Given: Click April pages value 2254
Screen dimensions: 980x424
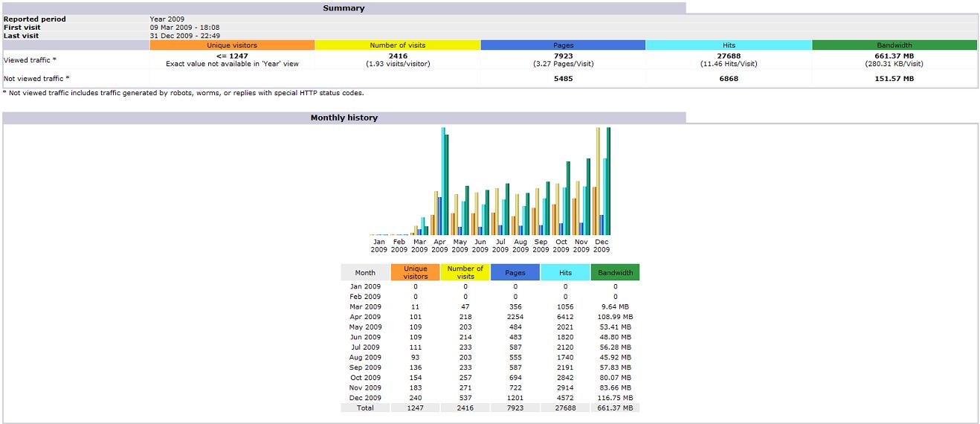Looking at the screenshot, I should [515, 316].
